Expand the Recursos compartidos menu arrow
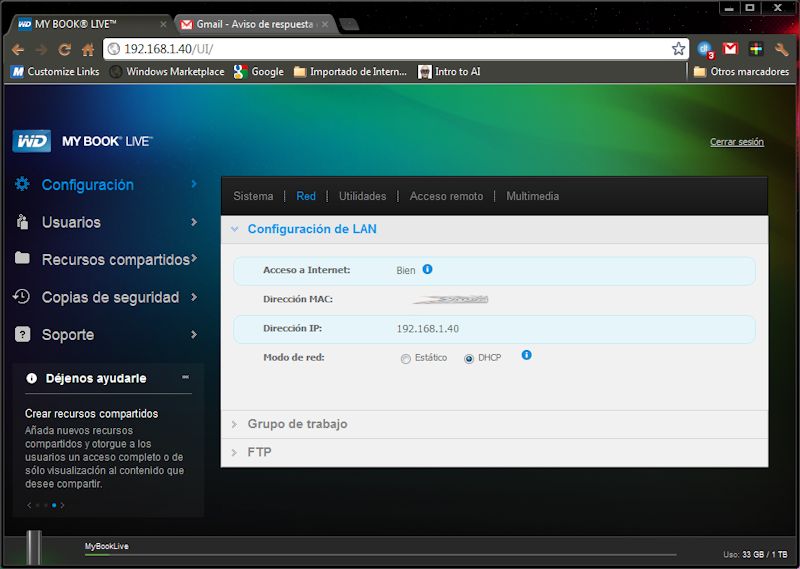 [194, 258]
